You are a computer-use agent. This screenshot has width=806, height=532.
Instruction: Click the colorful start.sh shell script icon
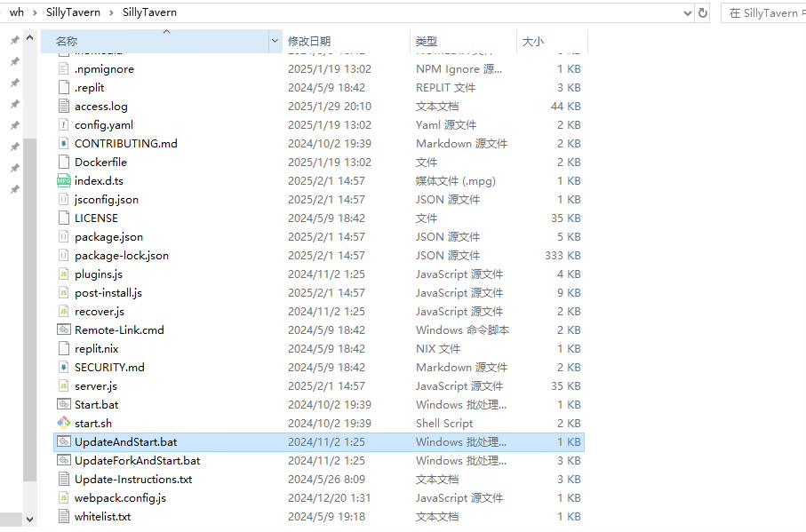64,423
